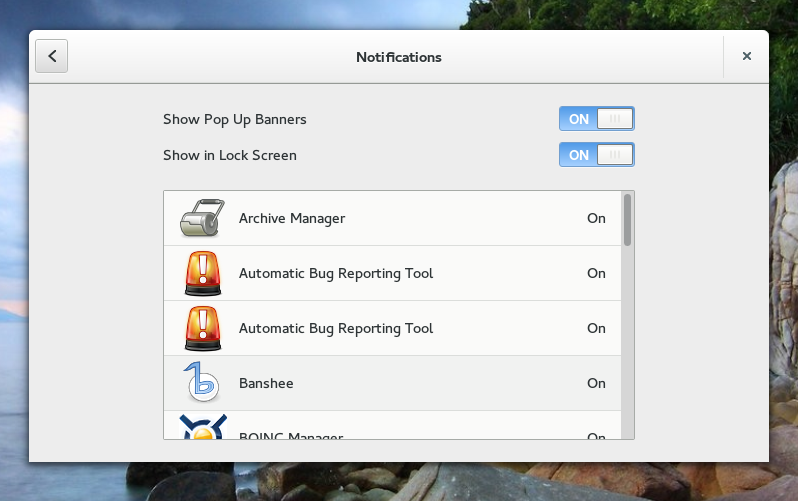Image resolution: width=798 pixels, height=501 pixels.
Task: Turn off Show Pop Up Banners switch
Action: point(596,119)
